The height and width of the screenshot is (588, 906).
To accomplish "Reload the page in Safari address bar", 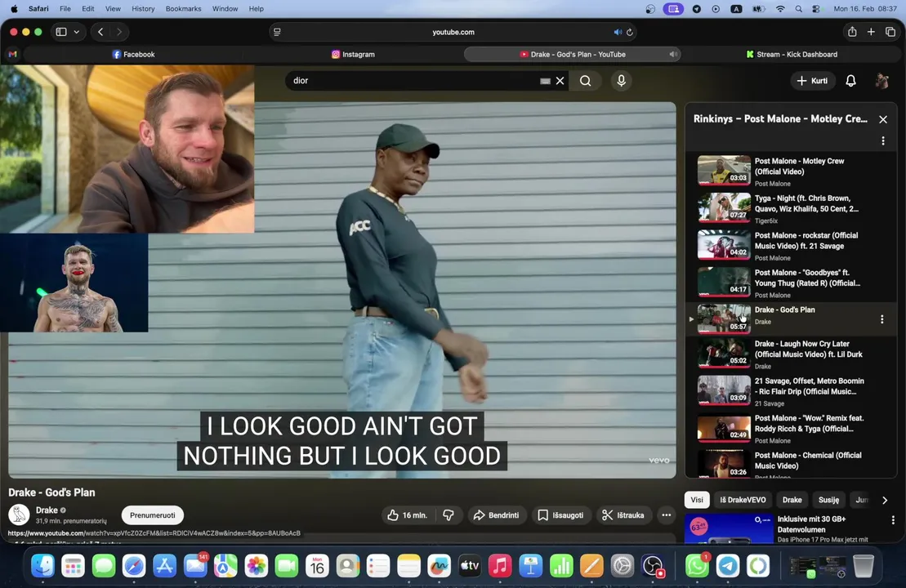I will click(x=630, y=33).
